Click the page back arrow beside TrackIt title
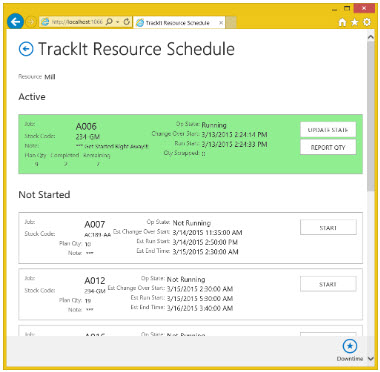The image size is (380, 372). [x=26, y=49]
